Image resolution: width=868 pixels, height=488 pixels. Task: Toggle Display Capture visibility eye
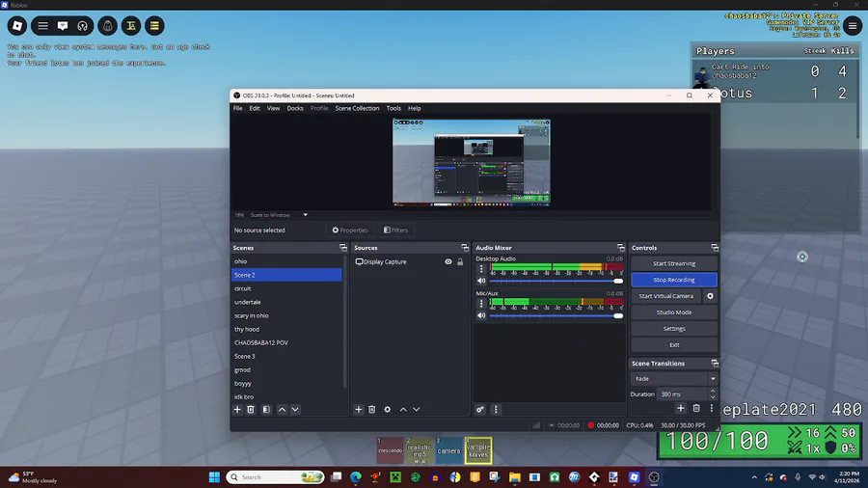coord(448,261)
